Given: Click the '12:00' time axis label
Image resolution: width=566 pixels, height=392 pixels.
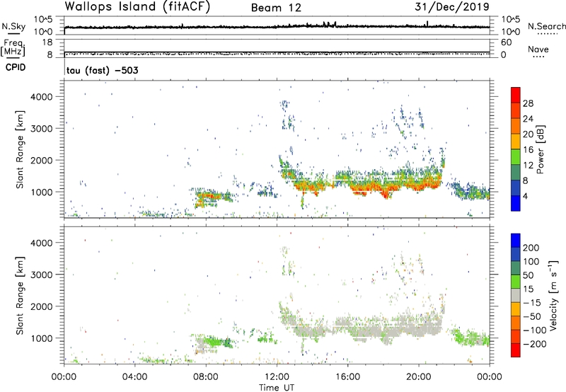Looking at the screenshot, I should pyautogui.click(x=277, y=377).
